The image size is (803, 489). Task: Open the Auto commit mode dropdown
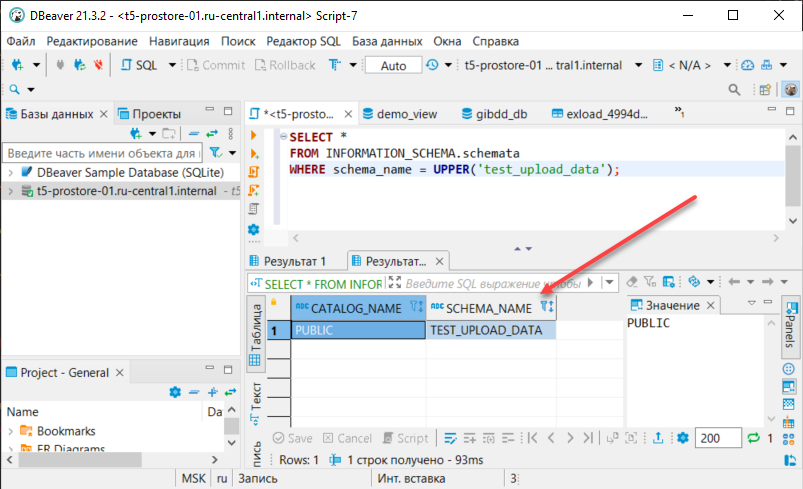coord(393,65)
